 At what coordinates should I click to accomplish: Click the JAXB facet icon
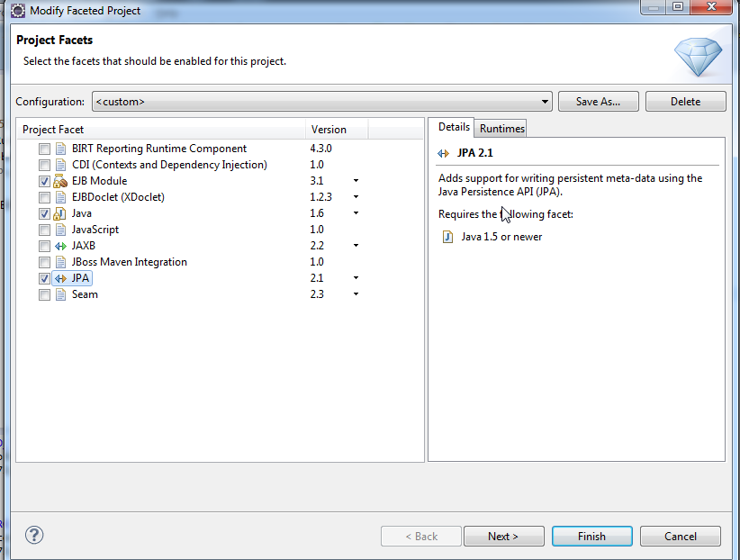pyautogui.click(x=61, y=246)
